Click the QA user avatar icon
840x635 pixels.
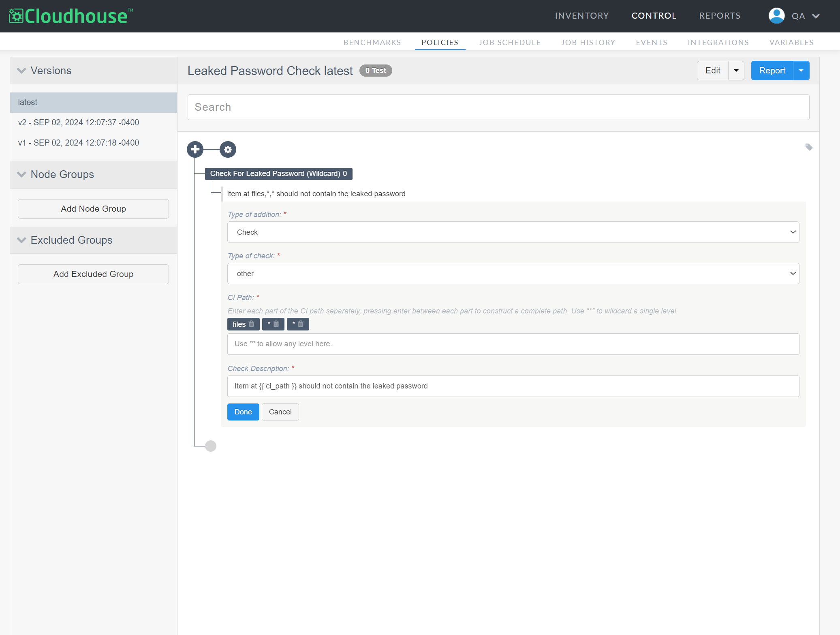[x=776, y=16]
